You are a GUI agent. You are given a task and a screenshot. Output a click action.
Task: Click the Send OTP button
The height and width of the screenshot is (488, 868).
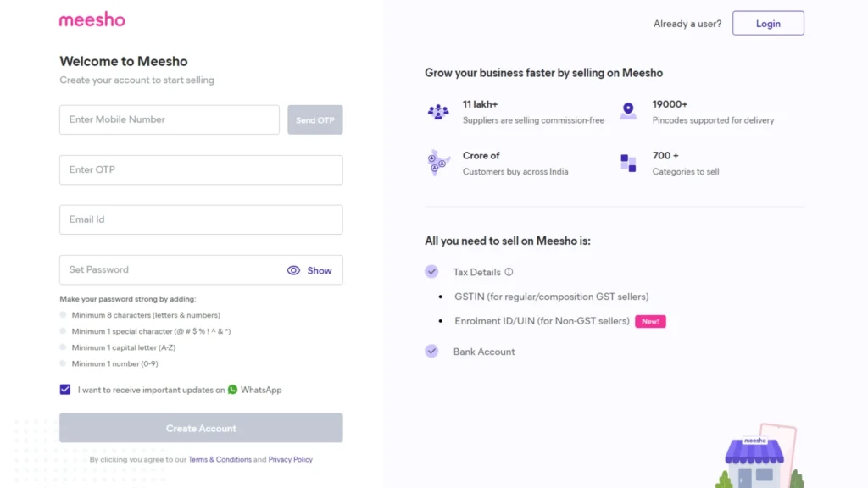(314, 119)
